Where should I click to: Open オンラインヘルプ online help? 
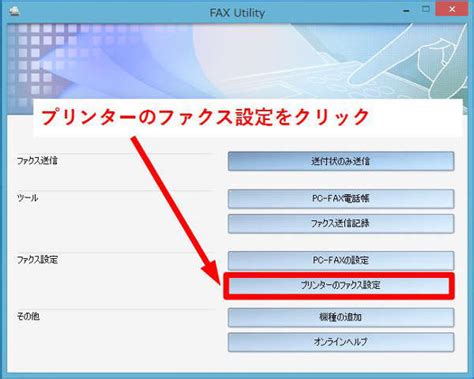tap(341, 342)
